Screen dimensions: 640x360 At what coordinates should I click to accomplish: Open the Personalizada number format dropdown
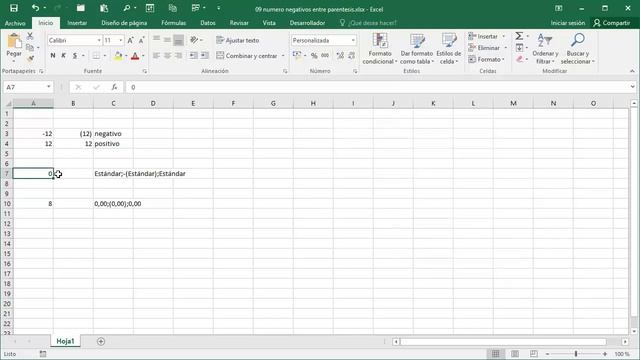coord(353,40)
